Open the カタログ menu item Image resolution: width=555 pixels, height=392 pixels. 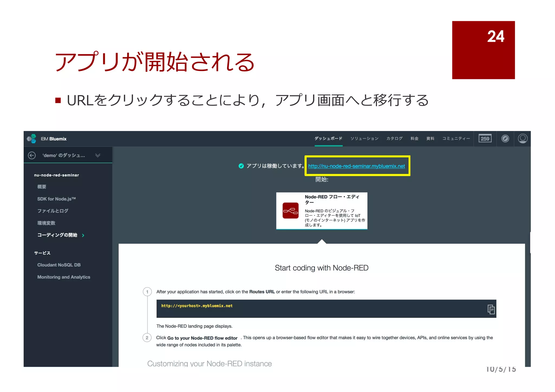coord(394,139)
